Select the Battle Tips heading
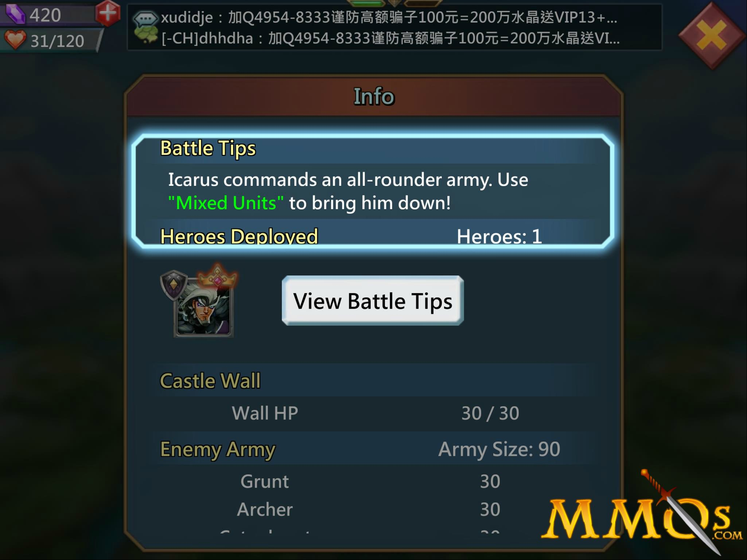Screen dimensions: 747x560 [208, 148]
